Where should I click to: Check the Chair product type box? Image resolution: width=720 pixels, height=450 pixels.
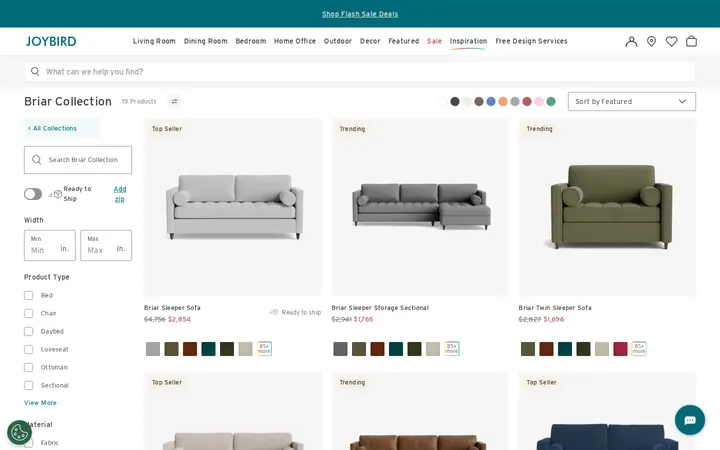click(28, 313)
